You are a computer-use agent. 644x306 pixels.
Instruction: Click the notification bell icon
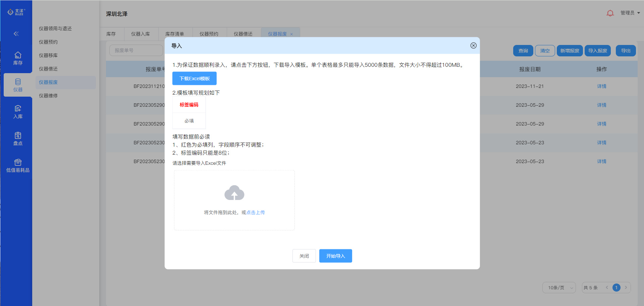(610, 13)
